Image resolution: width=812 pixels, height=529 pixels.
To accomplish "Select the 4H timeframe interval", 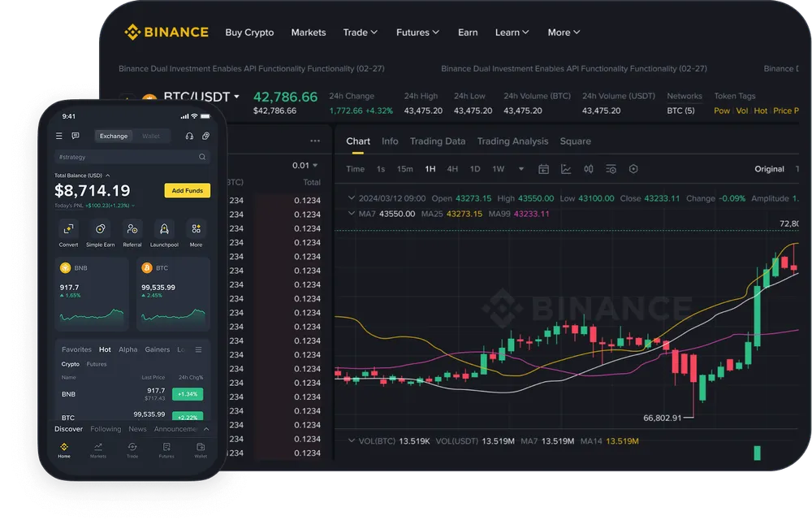I will [452, 169].
